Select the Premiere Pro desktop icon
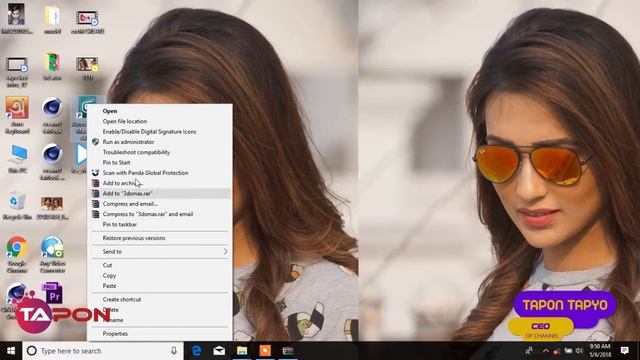640x360 pixels. pos(53,293)
